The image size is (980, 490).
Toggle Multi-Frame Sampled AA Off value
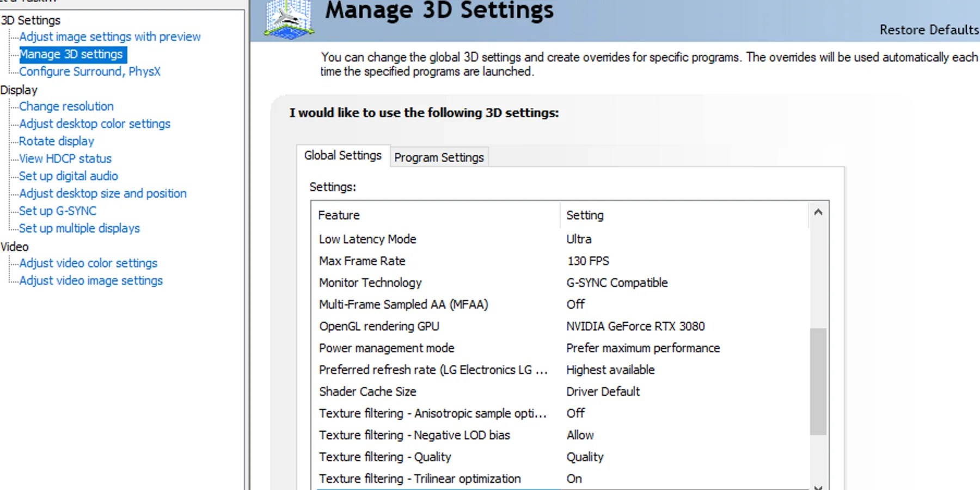575,305
